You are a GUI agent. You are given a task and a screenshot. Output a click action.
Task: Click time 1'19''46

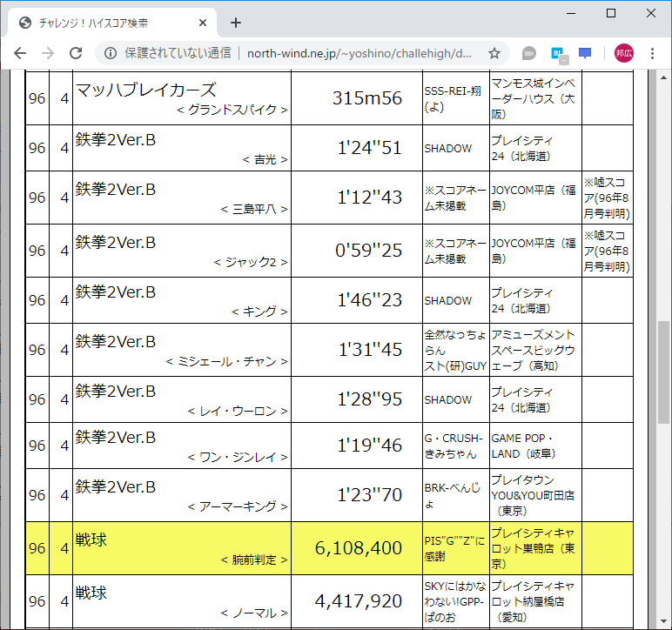tap(370, 446)
